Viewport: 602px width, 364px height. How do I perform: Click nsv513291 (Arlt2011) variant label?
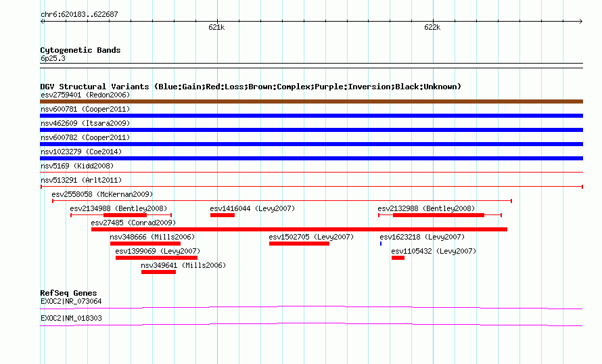click(81, 180)
